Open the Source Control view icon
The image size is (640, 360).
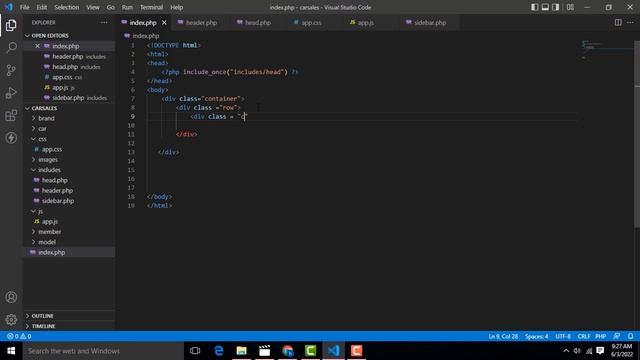[11, 70]
